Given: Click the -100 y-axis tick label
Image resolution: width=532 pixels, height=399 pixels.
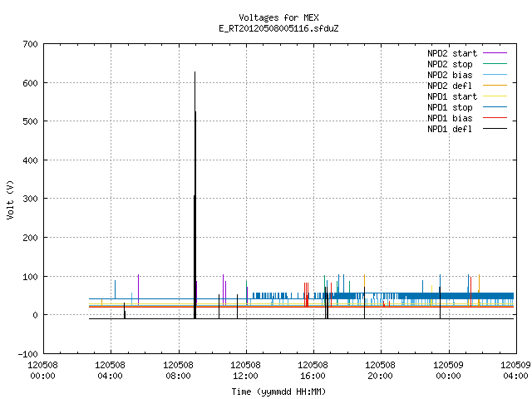Looking at the screenshot, I should 27,354.
